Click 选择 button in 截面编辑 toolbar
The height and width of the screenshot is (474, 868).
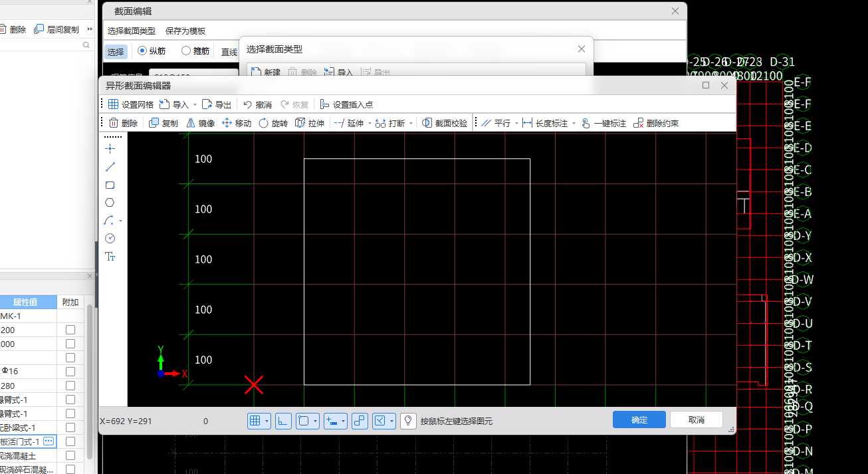(116, 51)
